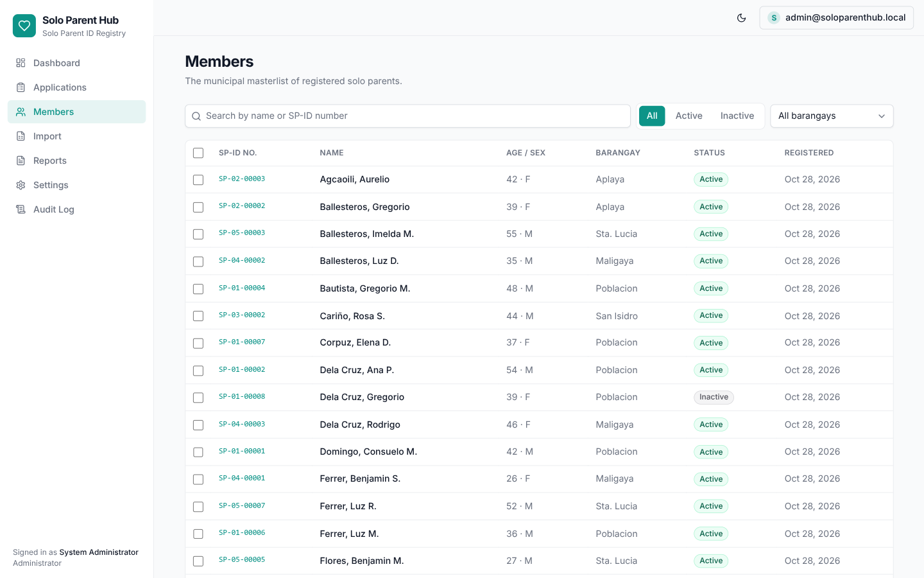The height and width of the screenshot is (578, 924).
Task: Click the BARANGAY column header
Action: point(618,153)
